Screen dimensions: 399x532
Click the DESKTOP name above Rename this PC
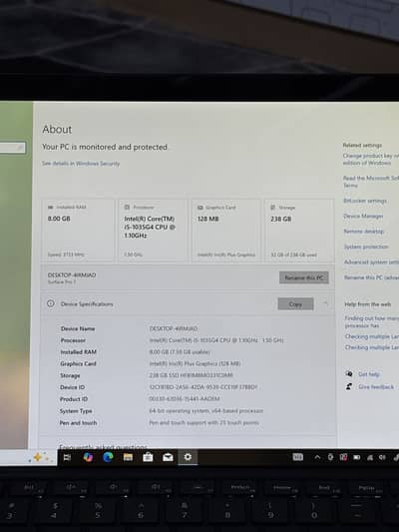click(x=72, y=274)
